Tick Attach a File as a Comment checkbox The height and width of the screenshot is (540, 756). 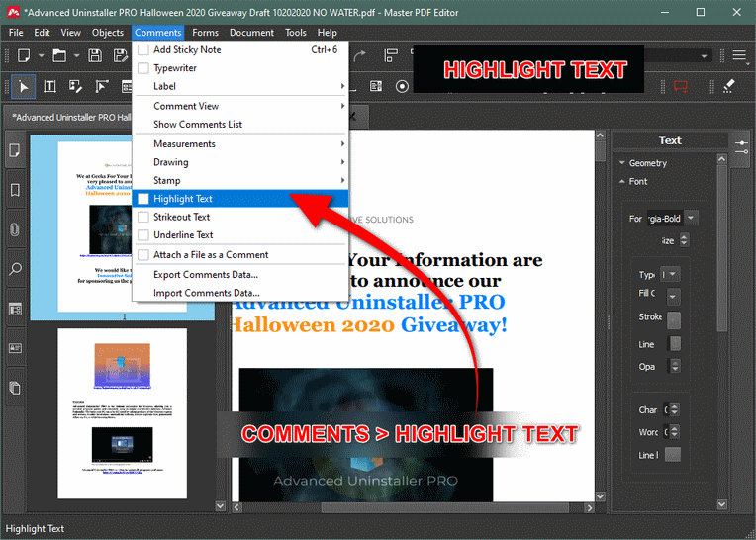point(143,255)
